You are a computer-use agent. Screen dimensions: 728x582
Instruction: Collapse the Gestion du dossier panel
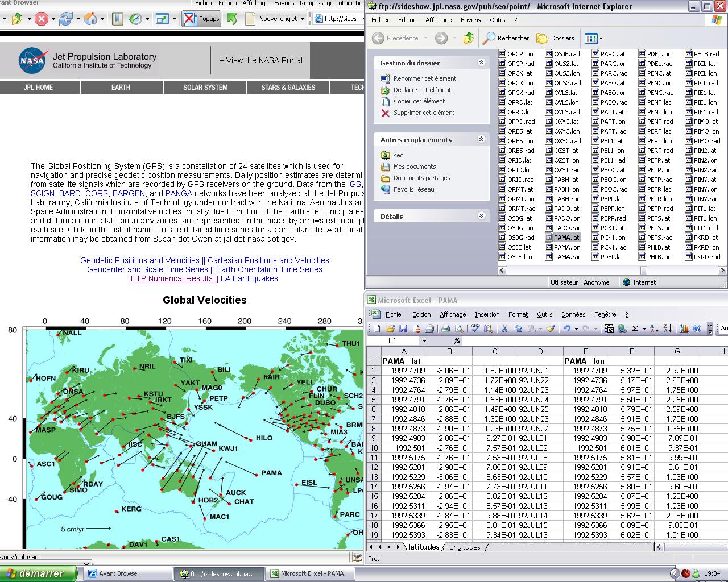(x=481, y=63)
